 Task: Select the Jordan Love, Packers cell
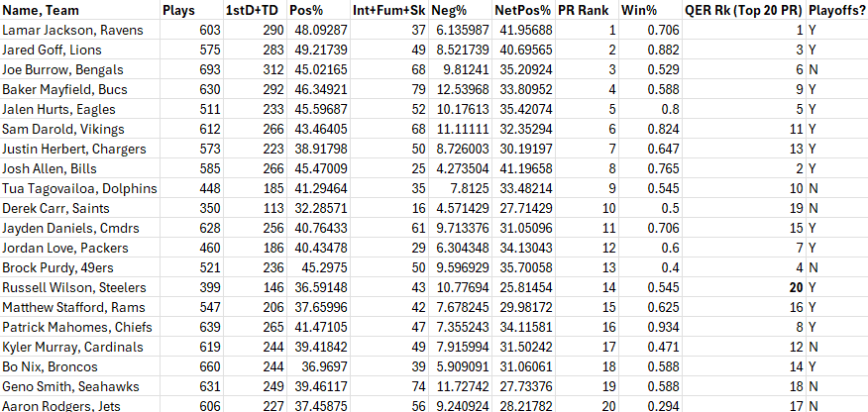coord(80,249)
